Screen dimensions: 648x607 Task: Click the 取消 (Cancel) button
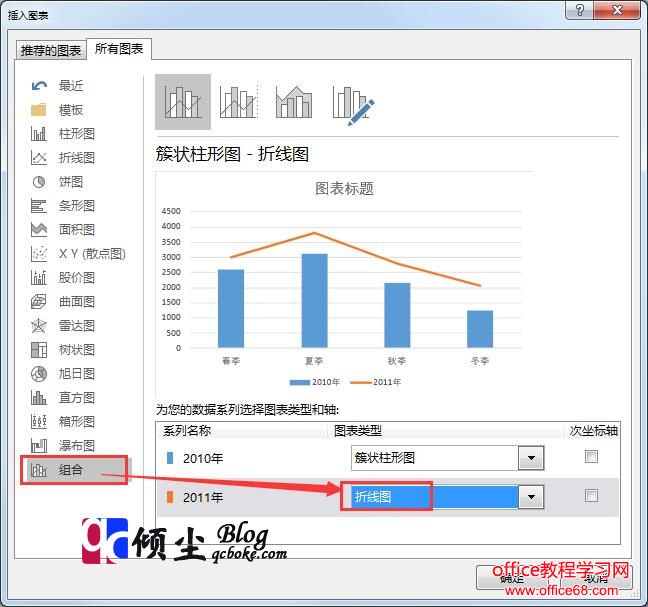(x=596, y=578)
